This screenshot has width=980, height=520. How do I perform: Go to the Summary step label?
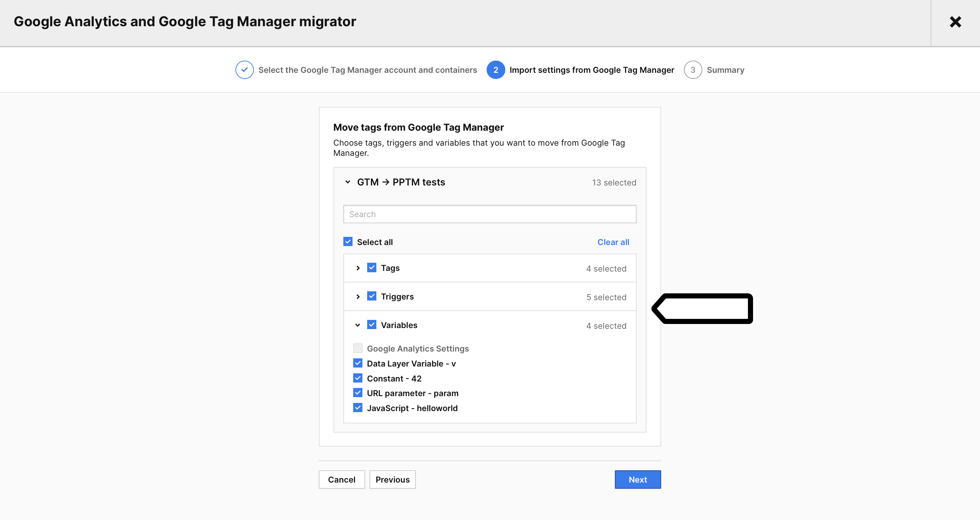725,70
